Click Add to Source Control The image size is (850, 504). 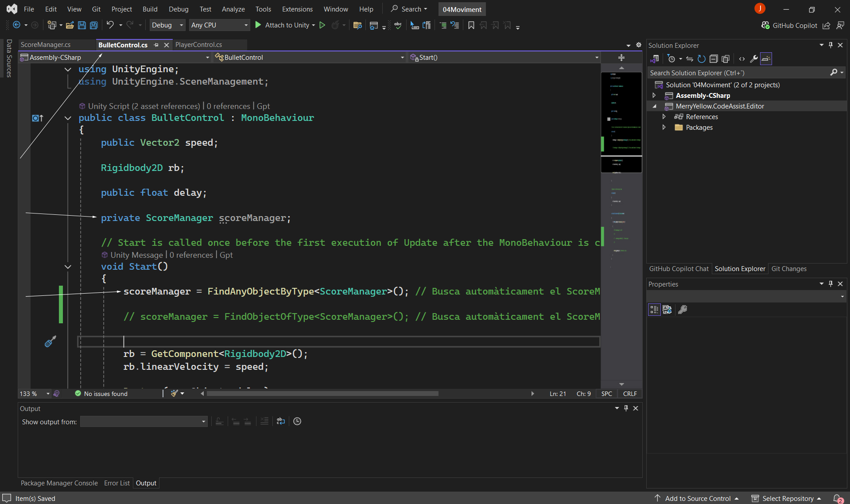(697, 498)
